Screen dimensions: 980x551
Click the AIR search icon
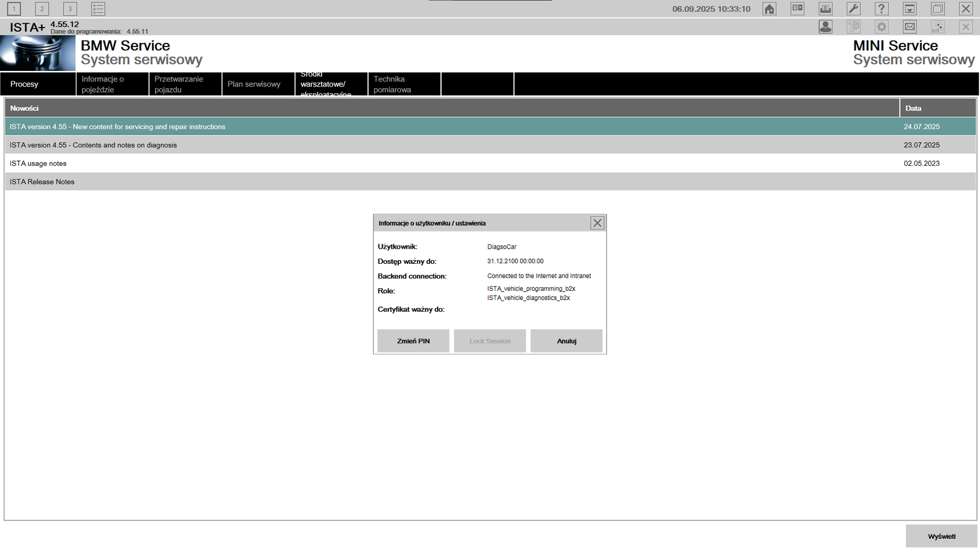click(938, 27)
